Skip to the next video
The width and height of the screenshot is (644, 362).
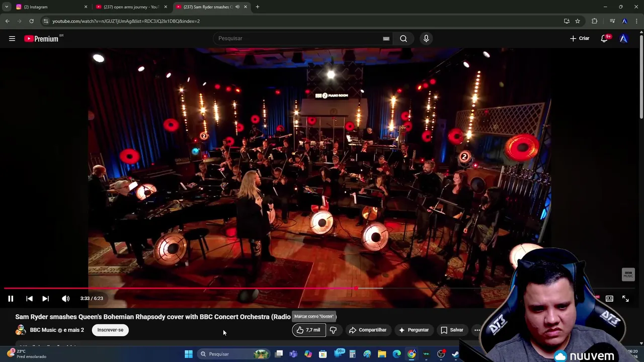coord(45,299)
